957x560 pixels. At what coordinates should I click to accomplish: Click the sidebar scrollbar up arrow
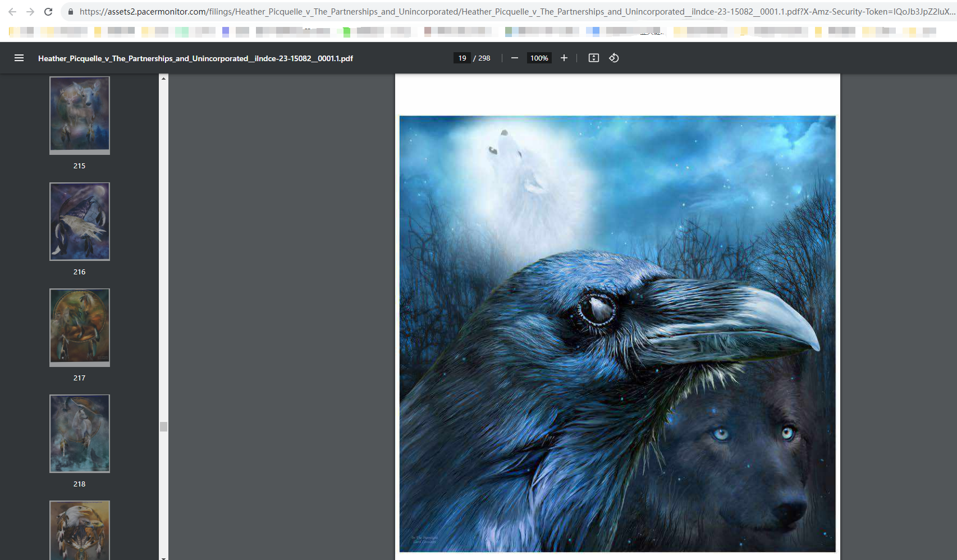click(x=163, y=79)
